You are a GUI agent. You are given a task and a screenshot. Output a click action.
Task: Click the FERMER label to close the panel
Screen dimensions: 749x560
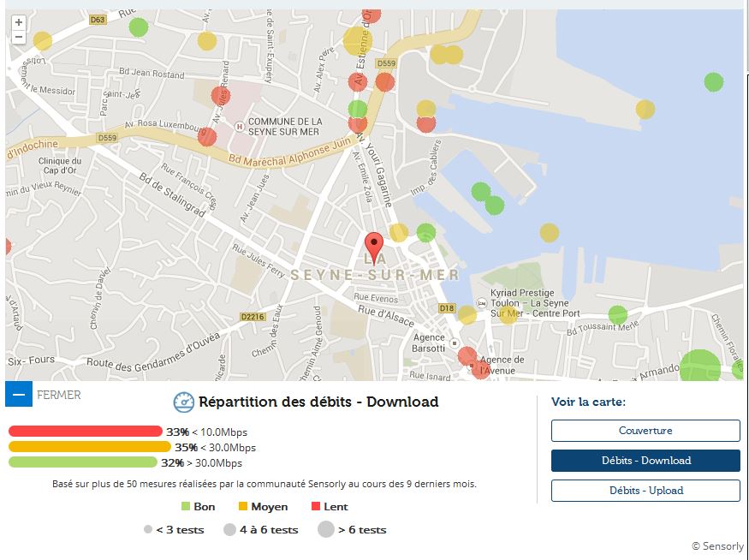pos(59,395)
